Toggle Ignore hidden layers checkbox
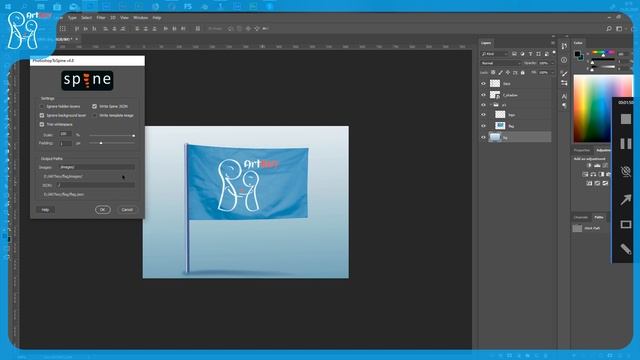This screenshot has height=360, width=640. (x=42, y=107)
